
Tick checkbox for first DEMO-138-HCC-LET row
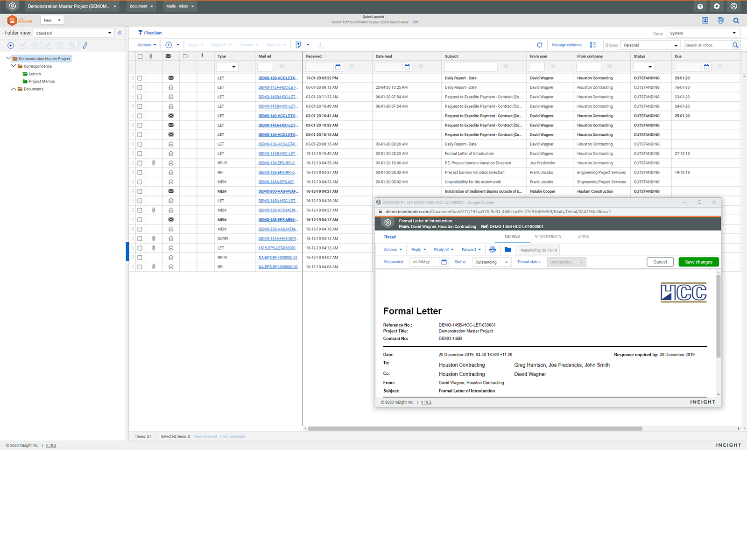(140, 78)
